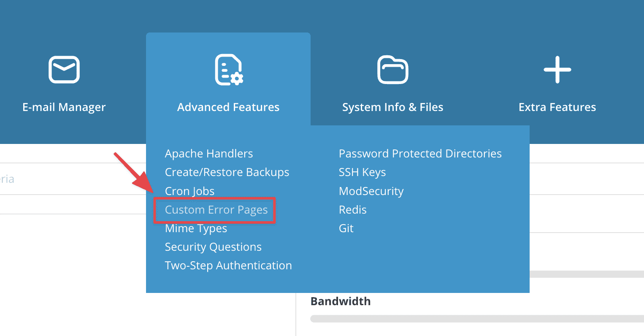644x336 pixels.
Task: Open Create/Restore Backups
Action: tap(227, 172)
